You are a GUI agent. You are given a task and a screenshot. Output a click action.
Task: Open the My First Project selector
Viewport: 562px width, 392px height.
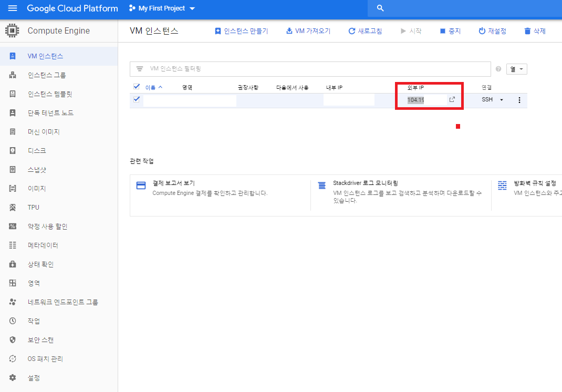162,8
